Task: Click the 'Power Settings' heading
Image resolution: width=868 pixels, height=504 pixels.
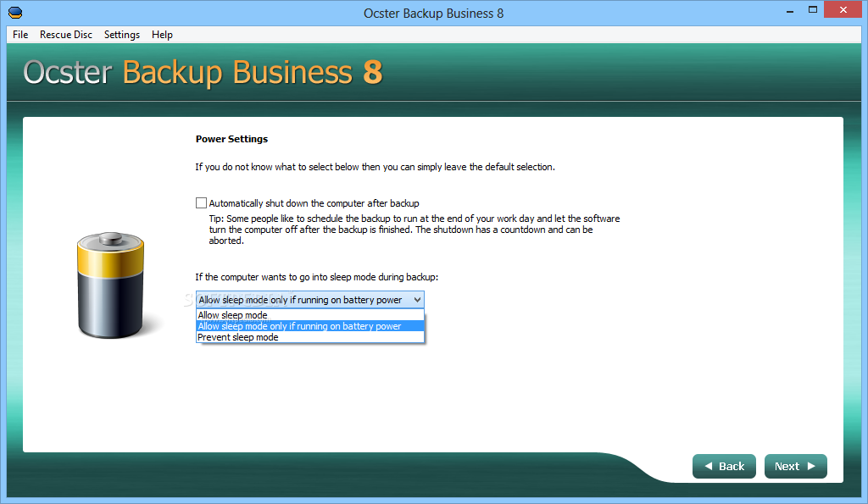Action: click(x=231, y=139)
